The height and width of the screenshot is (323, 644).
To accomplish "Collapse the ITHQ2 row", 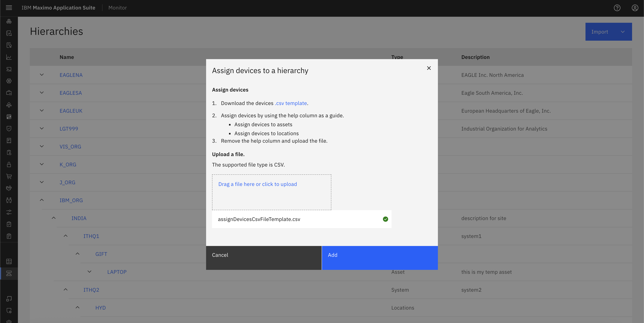I will 66,290.
